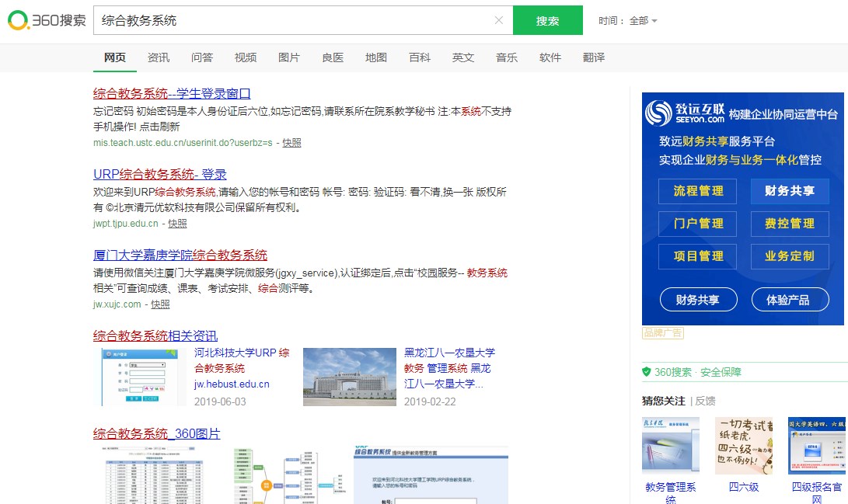Open the 黑龙江八一农垦大学 building thumbnail
The image size is (848, 504).
349,377
